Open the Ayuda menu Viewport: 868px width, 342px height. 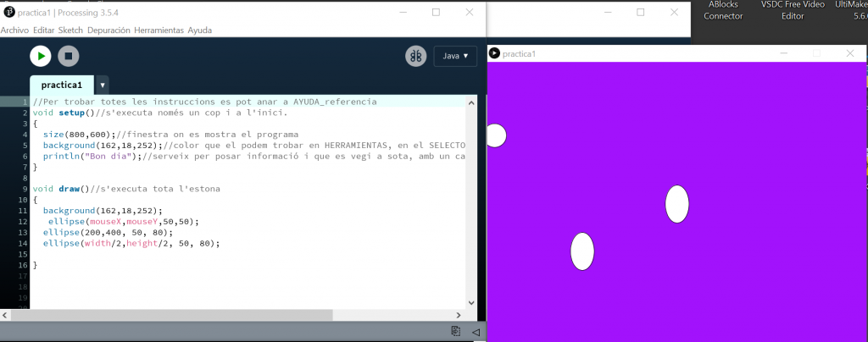[200, 30]
